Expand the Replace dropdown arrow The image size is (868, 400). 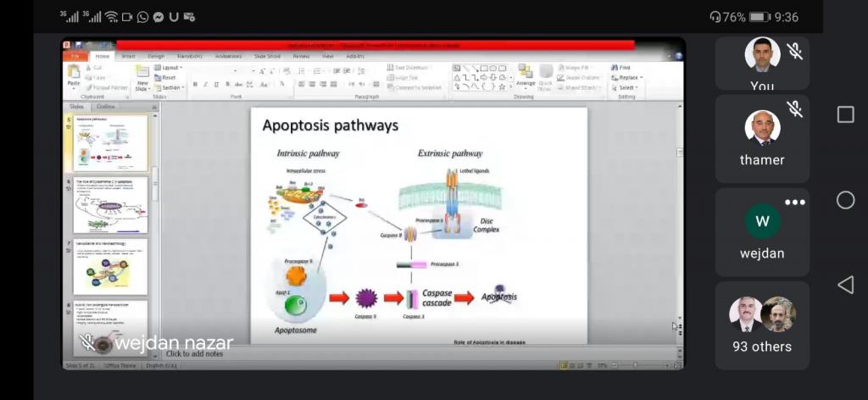tap(642, 78)
